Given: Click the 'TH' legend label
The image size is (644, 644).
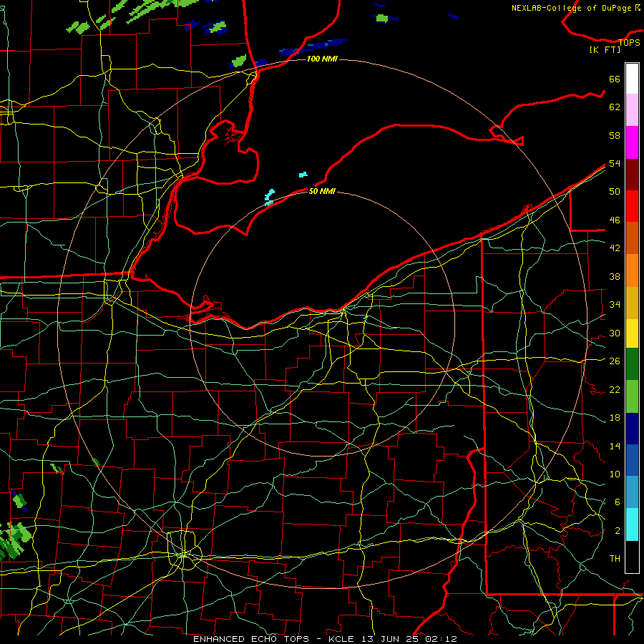Looking at the screenshot, I should point(615,558).
